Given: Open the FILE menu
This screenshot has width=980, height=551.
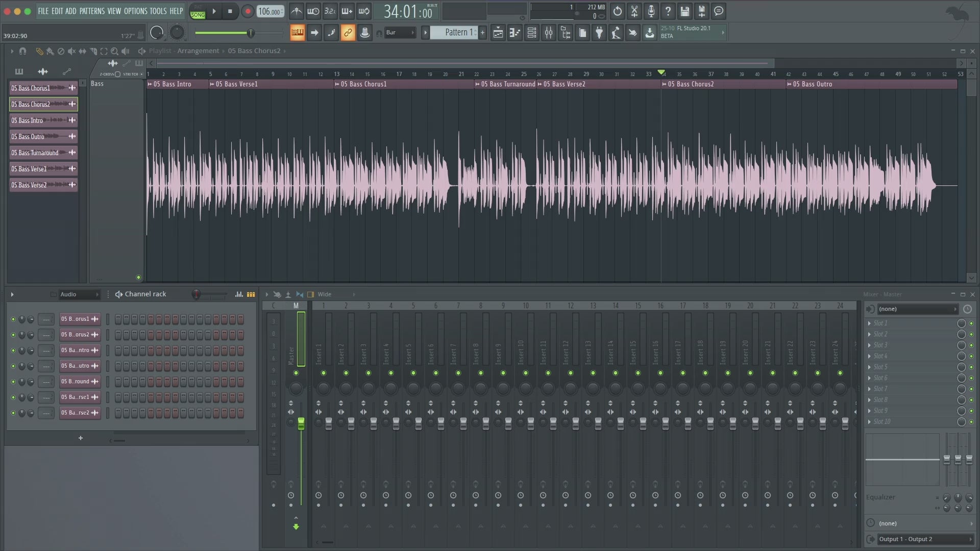Looking at the screenshot, I should click(43, 11).
